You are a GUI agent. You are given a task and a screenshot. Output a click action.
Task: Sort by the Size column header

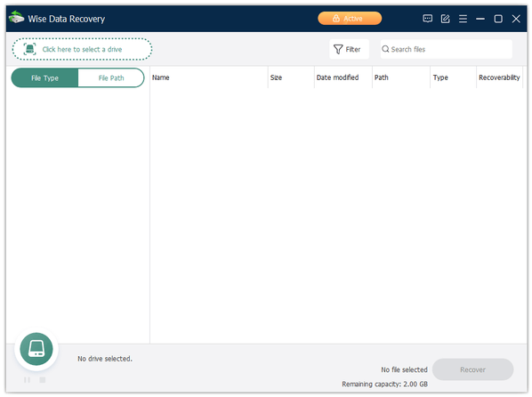[291, 77]
